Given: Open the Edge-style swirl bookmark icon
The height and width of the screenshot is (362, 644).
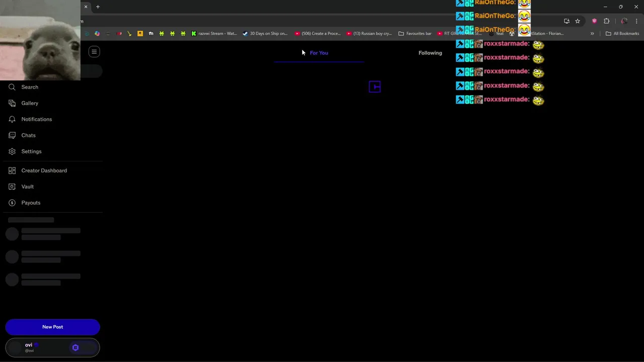Looking at the screenshot, I should point(87,34).
